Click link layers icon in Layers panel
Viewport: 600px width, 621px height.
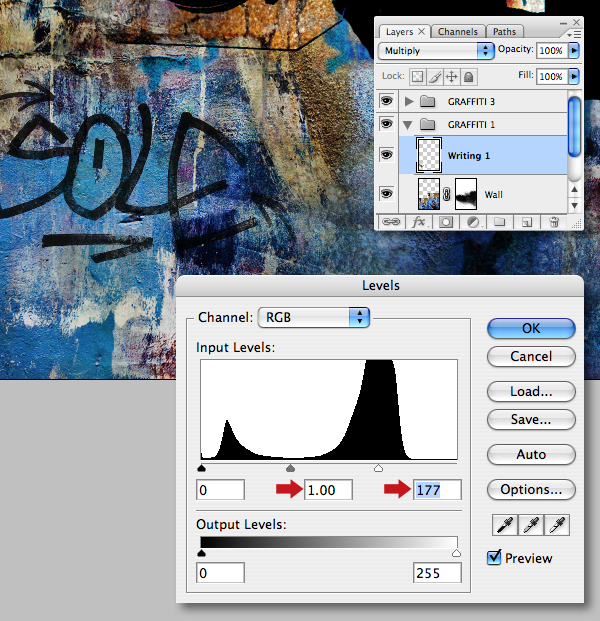391,222
